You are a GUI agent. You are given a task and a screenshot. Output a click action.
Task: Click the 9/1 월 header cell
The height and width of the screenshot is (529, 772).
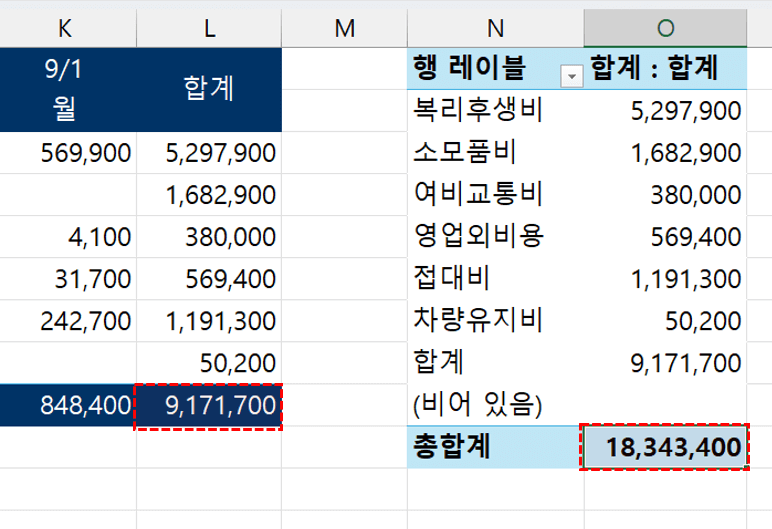68,90
